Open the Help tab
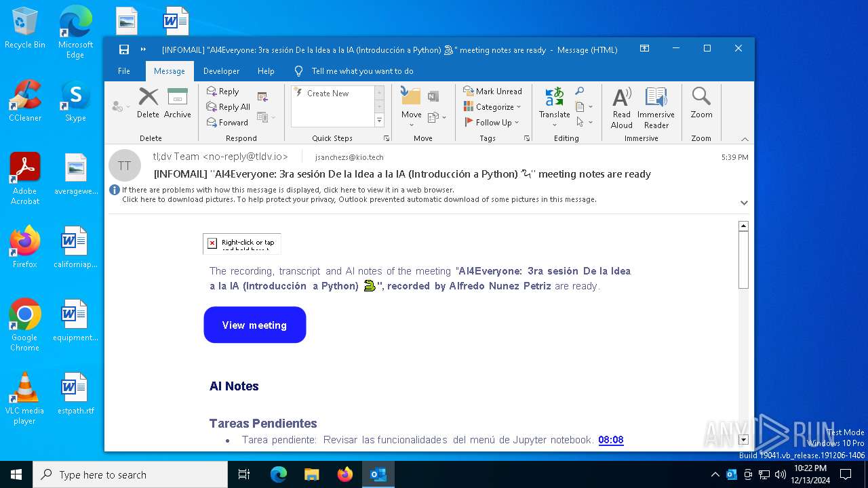Image resolution: width=868 pixels, height=488 pixels. (266, 71)
